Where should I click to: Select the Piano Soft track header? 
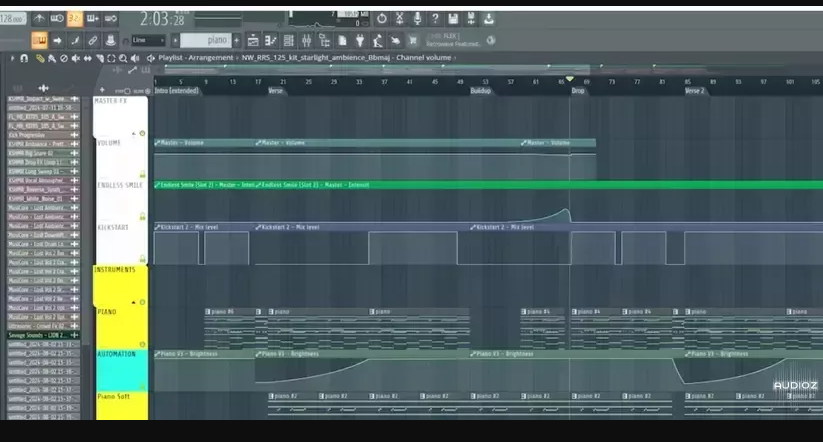pos(121,405)
